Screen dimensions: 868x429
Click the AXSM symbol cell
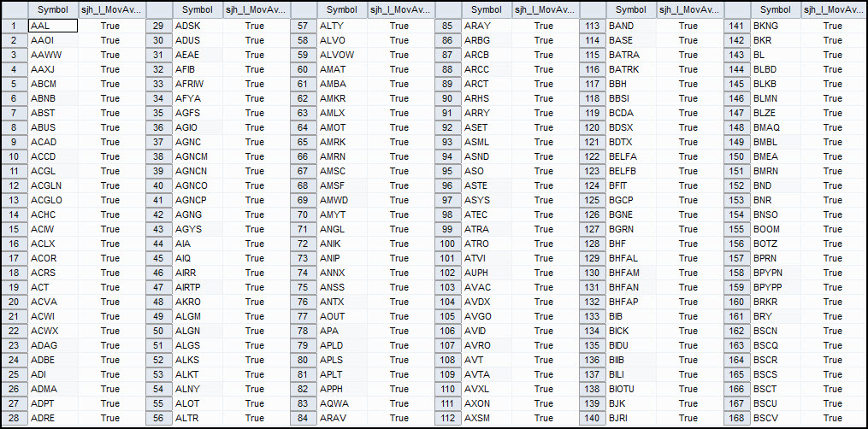(487, 417)
